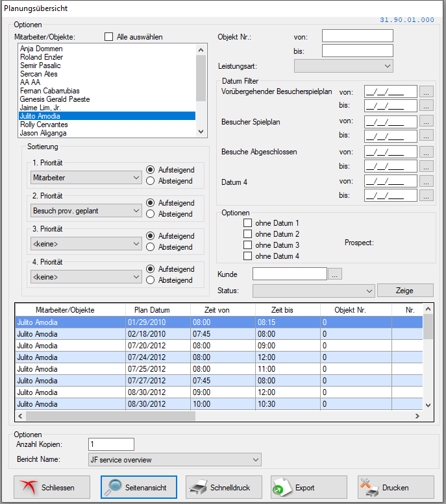
Task: Select the row dated 02/18/2010
Action: click(x=219, y=334)
